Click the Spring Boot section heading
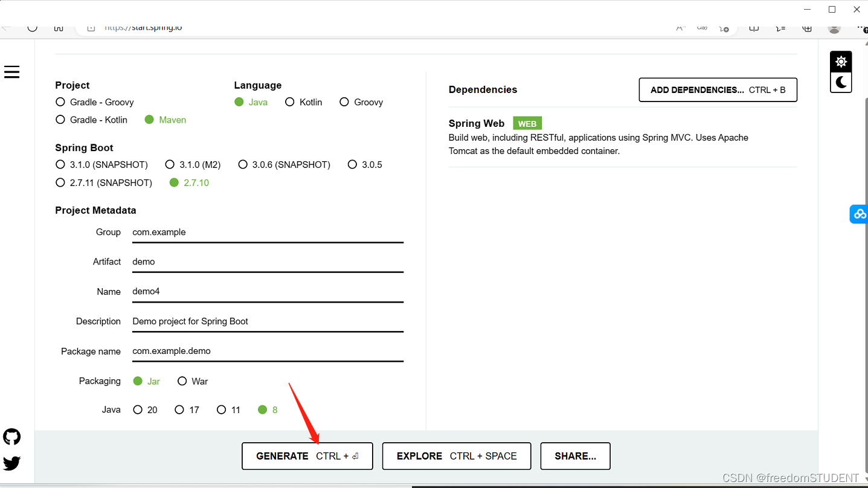 click(84, 147)
